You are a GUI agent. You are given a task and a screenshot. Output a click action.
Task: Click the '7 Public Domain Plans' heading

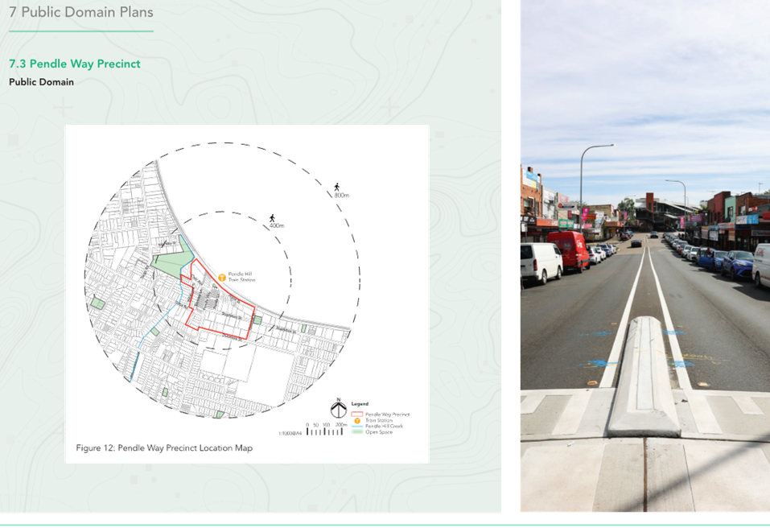(80, 12)
